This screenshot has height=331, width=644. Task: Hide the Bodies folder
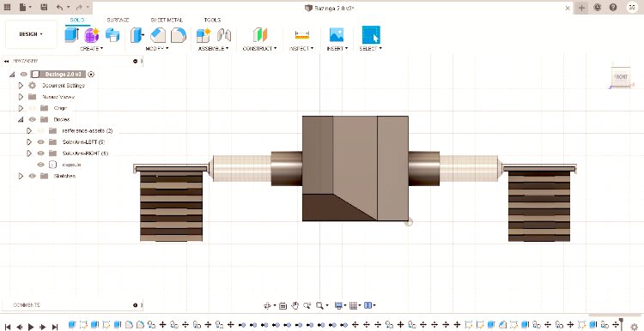click(x=32, y=119)
